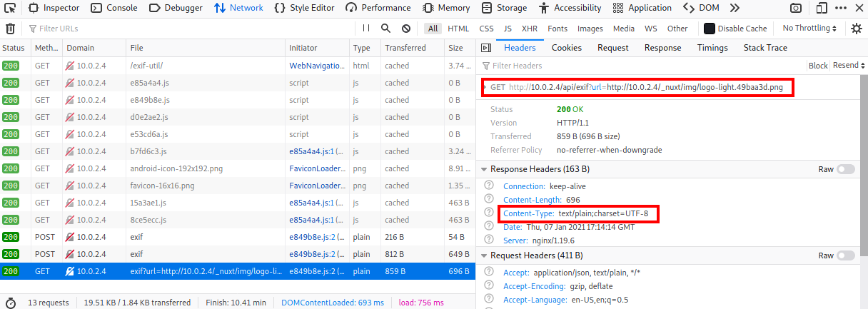This screenshot has width=868, height=309.
Task: Click help icon beside Accept-Language header
Action: (489, 299)
